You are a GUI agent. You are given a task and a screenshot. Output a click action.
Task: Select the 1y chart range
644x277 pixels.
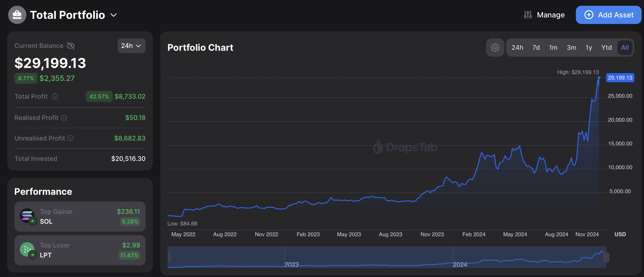point(589,48)
